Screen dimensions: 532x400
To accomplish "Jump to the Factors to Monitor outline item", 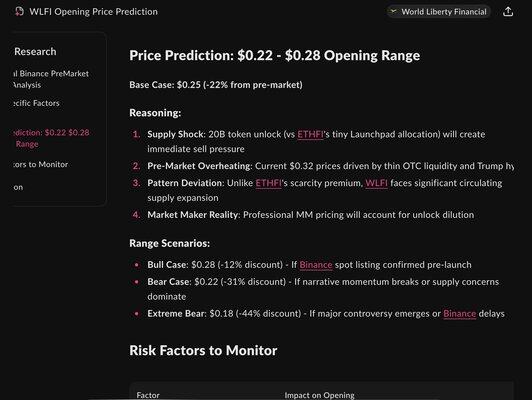I will (40, 165).
